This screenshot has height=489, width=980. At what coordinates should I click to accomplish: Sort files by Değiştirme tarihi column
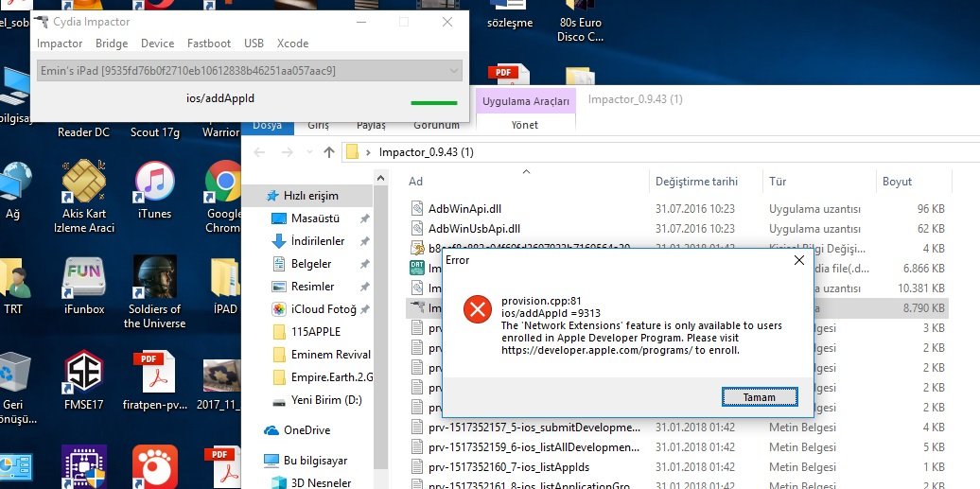coord(695,182)
